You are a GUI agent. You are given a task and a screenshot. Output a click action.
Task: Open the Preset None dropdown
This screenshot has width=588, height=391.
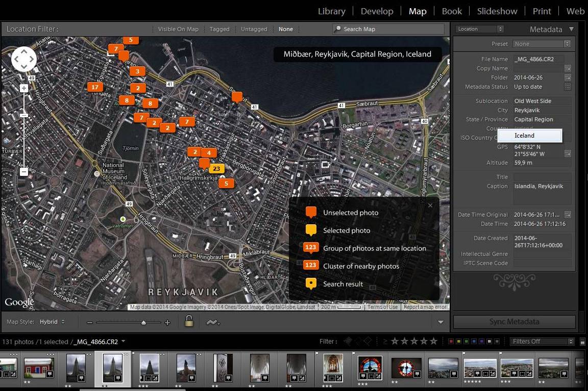pos(542,44)
